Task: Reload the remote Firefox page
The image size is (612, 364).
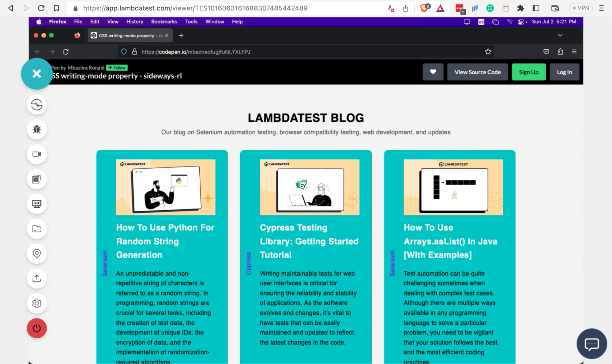Action: 66,52
